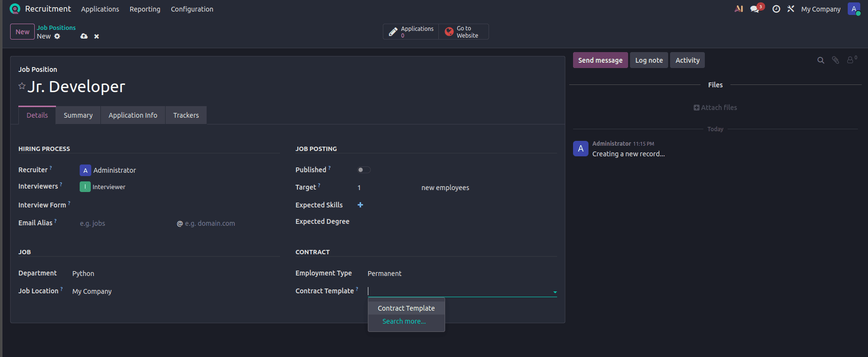Switch to the Trackers tab
This screenshot has width=868, height=357.
tap(186, 115)
